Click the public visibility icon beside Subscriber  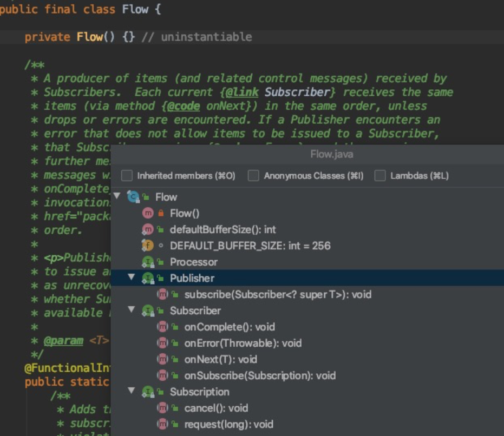pos(161,311)
